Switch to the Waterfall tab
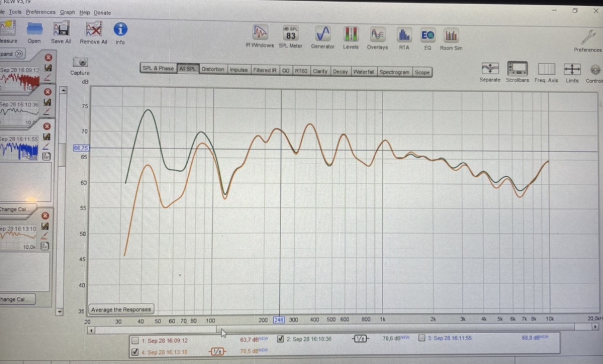Screen dimensions: 603x364 363,71
